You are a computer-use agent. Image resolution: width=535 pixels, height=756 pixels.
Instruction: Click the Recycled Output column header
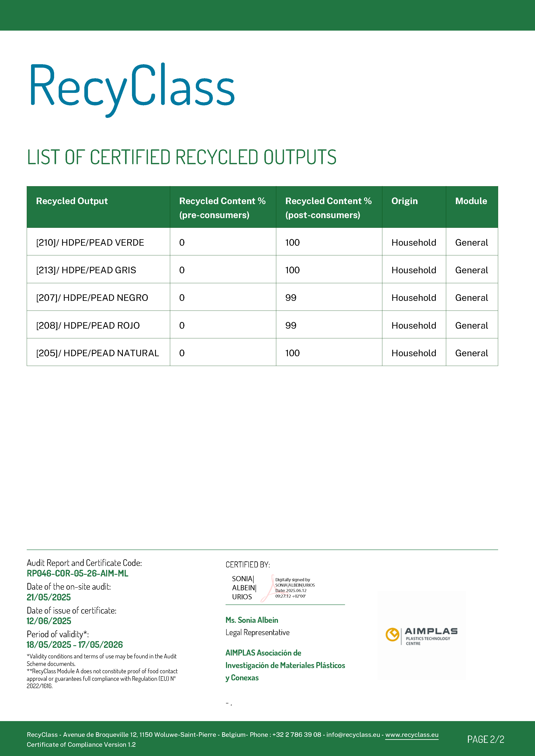[72, 201]
